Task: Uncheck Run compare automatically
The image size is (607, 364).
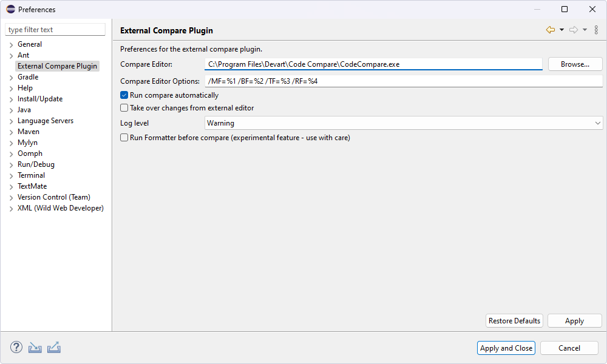Action: 124,95
